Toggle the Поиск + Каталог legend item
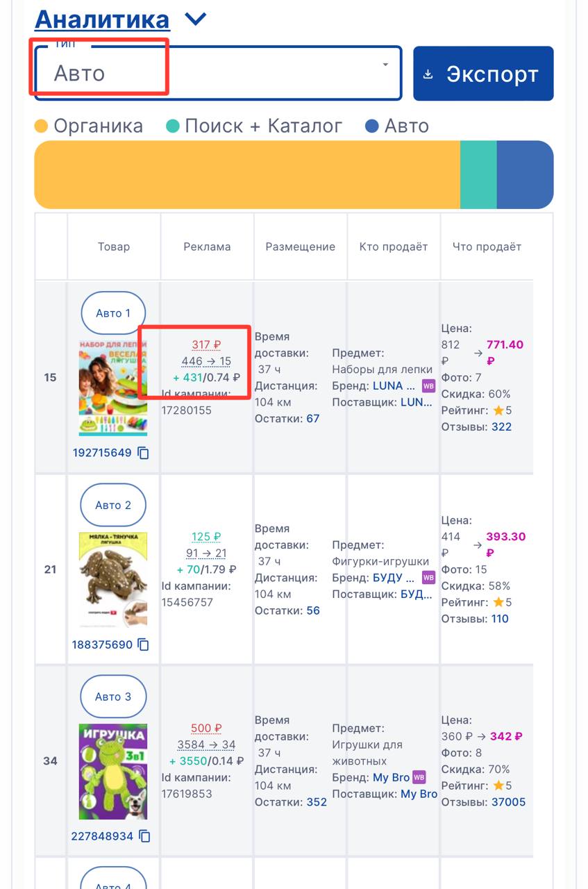 pos(254,126)
